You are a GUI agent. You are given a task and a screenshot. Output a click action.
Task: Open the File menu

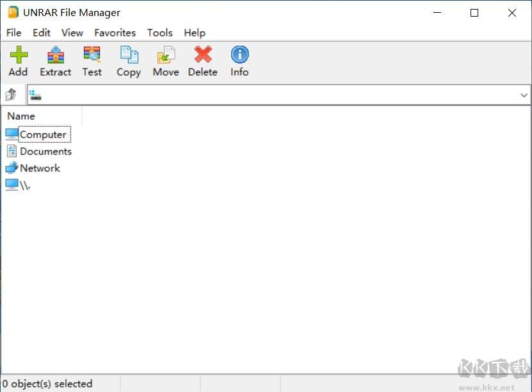[x=14, y=33]
